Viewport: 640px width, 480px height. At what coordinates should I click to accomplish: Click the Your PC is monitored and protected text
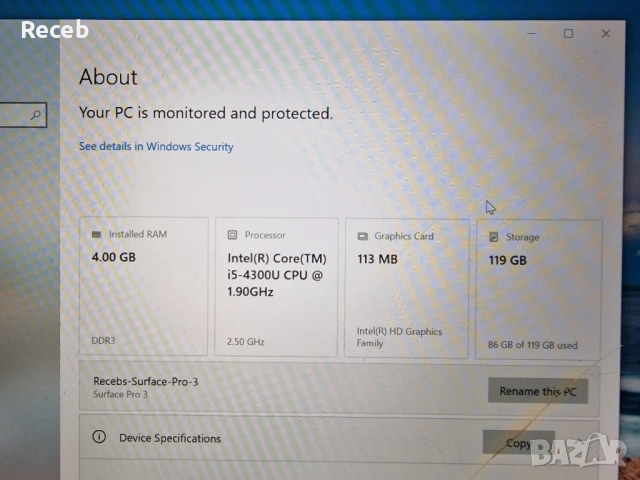(x=206, y=113)
